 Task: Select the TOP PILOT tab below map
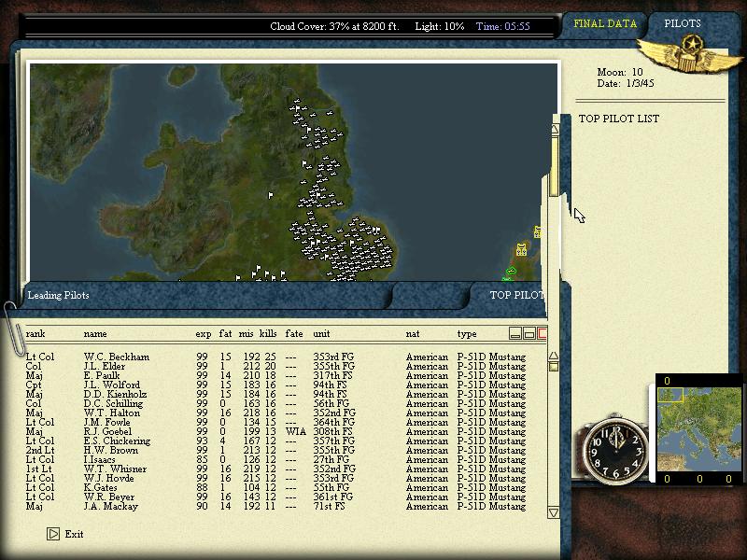(x=517, y=295)
